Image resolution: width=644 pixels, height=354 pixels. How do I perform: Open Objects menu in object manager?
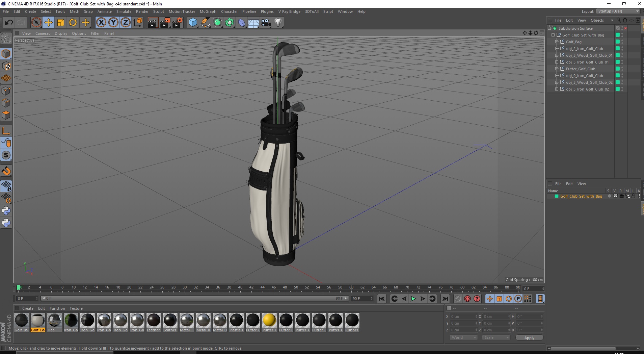[597, 20]
